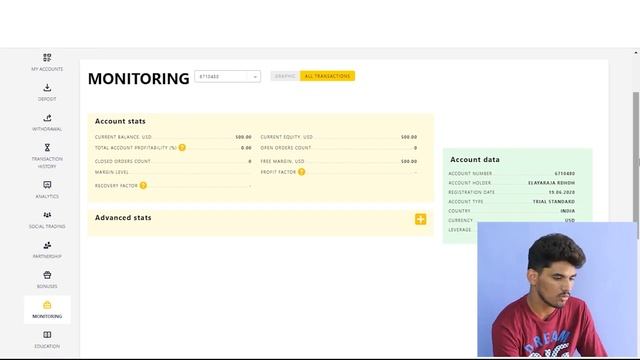Click the Account Holder name value
This screenshot has width=640, height=360.
pyautogui.click(x=551, y=183)
